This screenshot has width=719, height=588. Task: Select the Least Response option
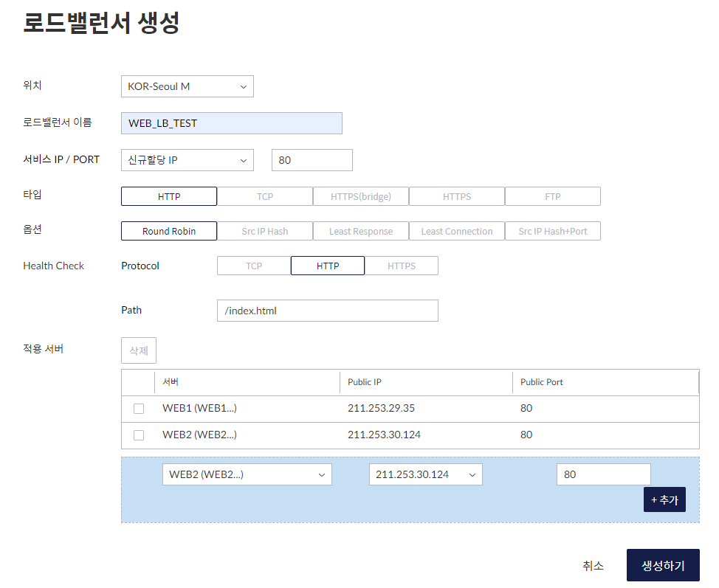pos(361,232)
